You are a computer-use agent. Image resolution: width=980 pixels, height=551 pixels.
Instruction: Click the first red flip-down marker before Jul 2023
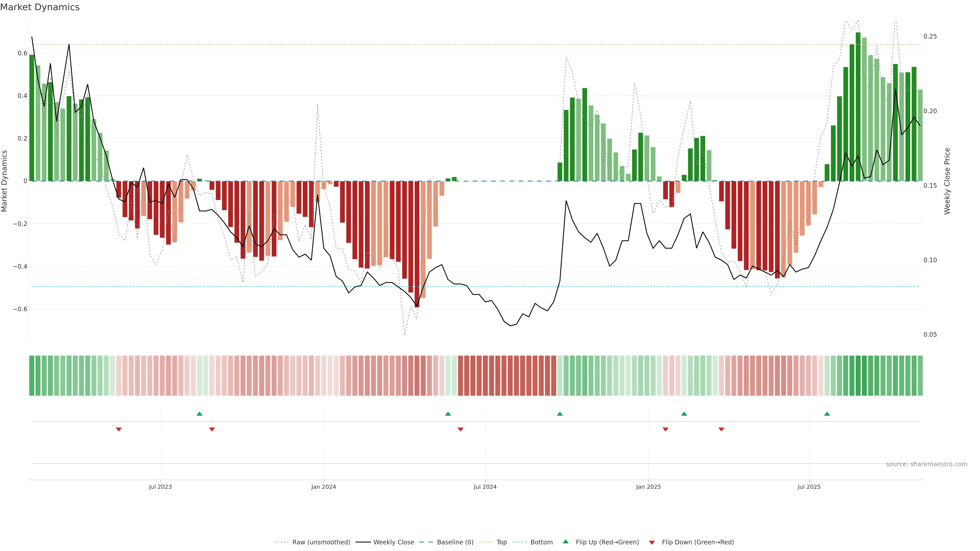click(119, 429)
